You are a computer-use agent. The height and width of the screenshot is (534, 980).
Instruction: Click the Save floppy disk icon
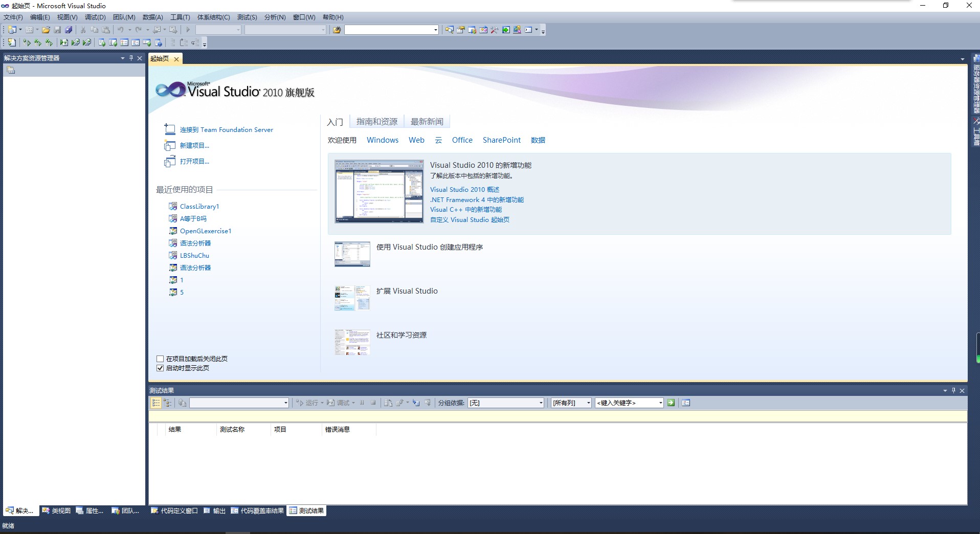[x=57, y=30]
